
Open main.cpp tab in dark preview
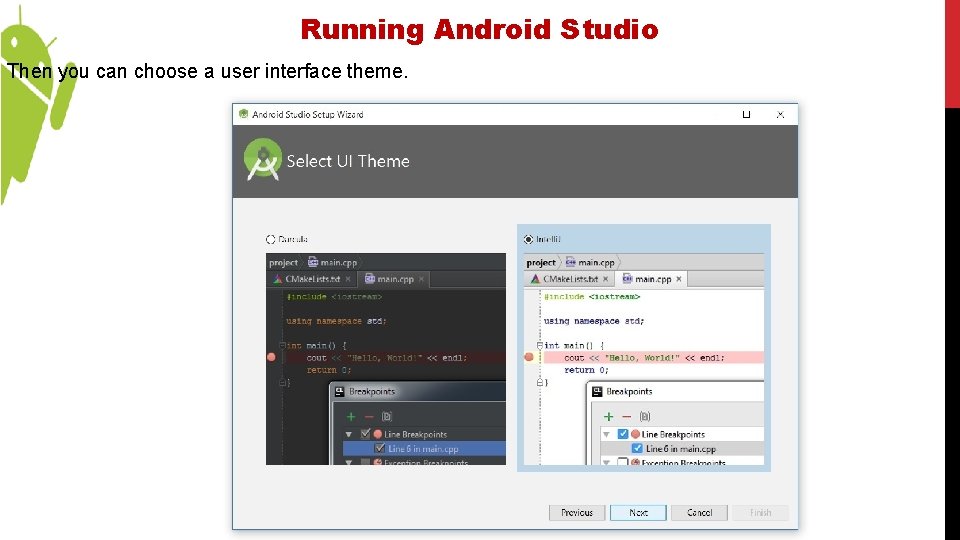tap(394, 279)
